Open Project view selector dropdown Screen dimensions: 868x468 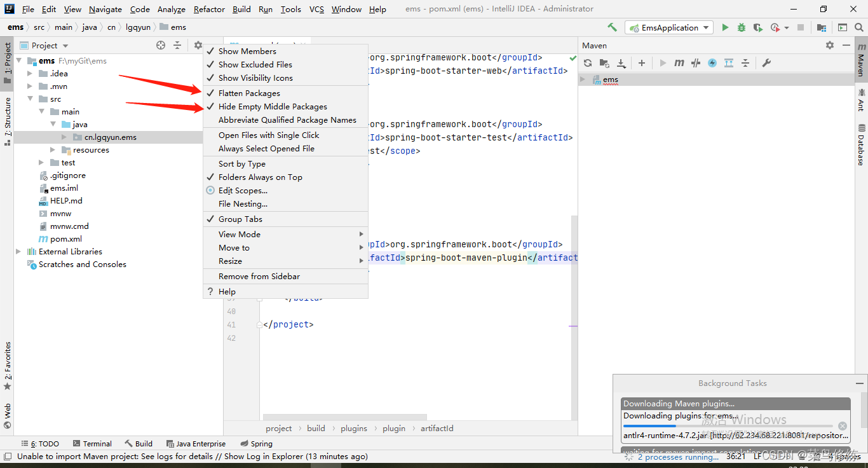tap(44, 45)
